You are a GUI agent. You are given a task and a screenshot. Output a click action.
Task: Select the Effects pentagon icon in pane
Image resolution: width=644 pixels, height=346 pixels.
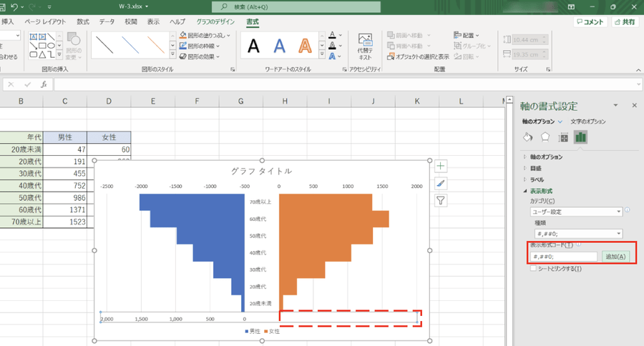point(545,137)
